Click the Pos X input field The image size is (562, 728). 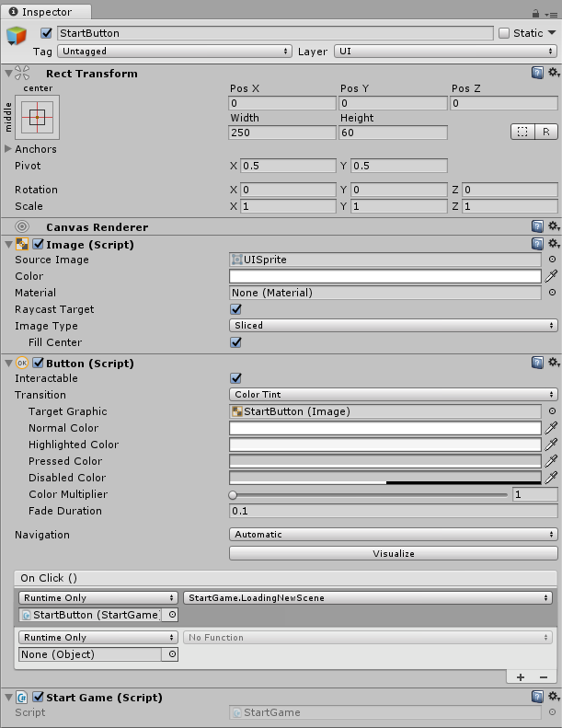(x=282, y=103)
